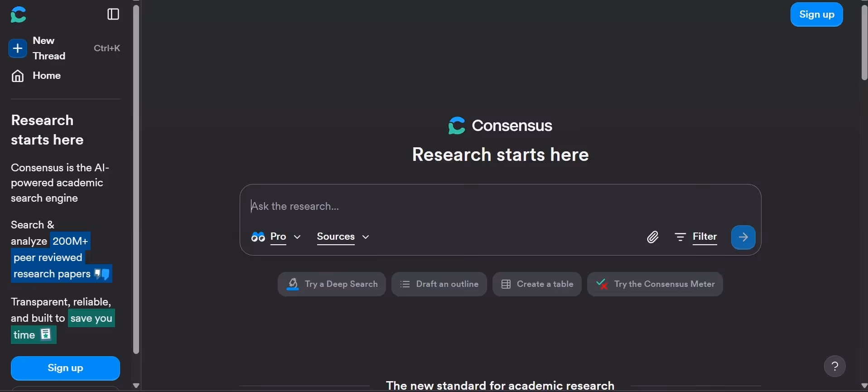The width and height of the screenshot is (868, 392).
Task: Click Try a Deep Search chip
Action: tap(332, 284)
